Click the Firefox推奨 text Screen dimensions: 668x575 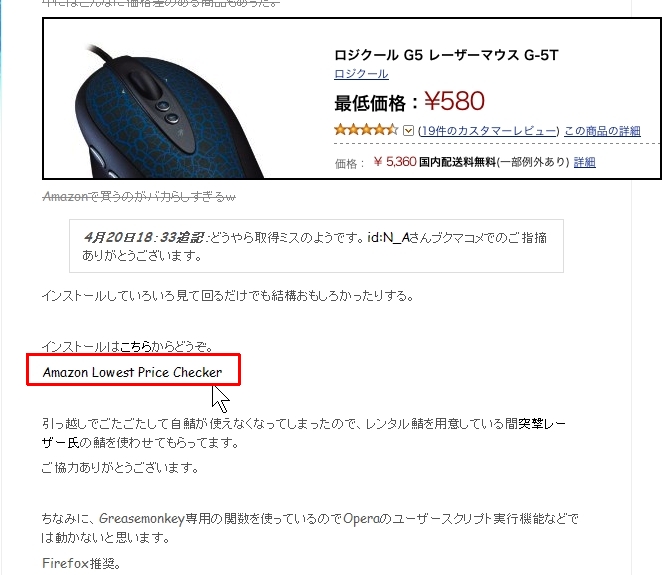click(x=81, y=564)
